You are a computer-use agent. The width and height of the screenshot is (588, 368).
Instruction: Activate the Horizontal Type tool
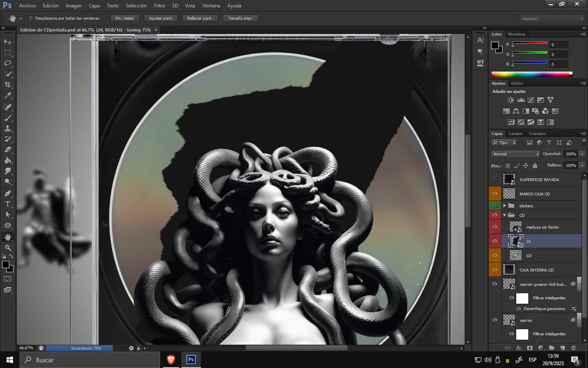click(8, 204)
